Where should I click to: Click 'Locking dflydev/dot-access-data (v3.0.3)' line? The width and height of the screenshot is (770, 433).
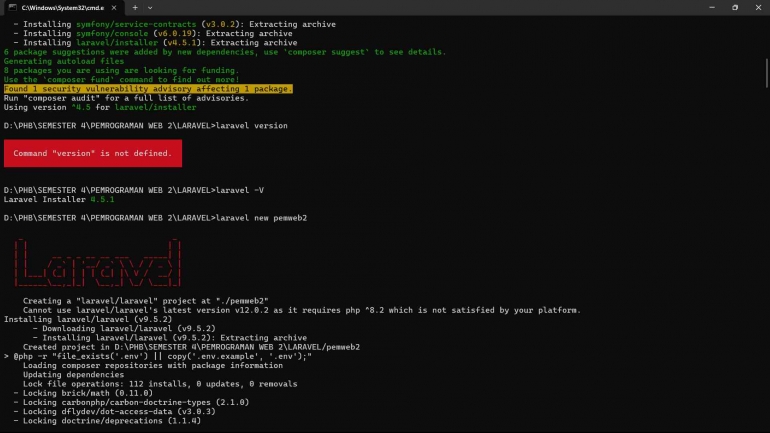click(114, 412)
